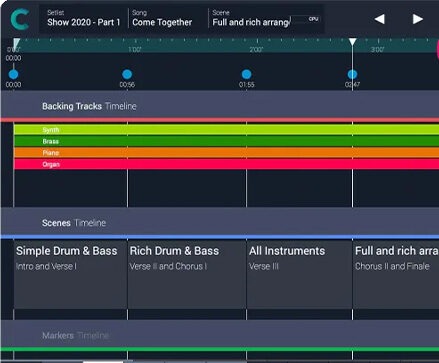
Task: Click the ruler at the 3:00 mark
Action: 377,49
